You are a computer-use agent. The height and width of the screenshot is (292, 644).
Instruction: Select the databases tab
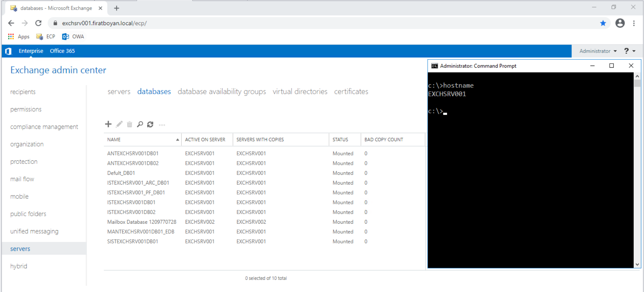154,91
